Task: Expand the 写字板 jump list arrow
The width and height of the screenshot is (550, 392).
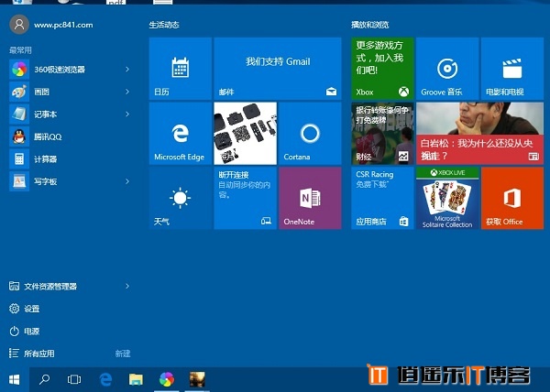Action: [127, 181]
